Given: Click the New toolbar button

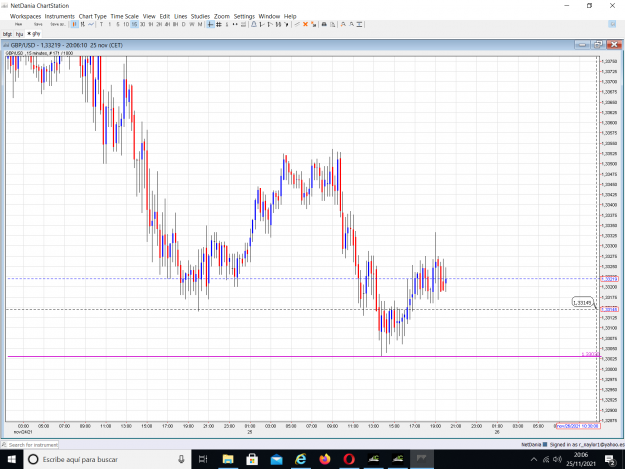Looking at the screenshot, I should [18, 24].
